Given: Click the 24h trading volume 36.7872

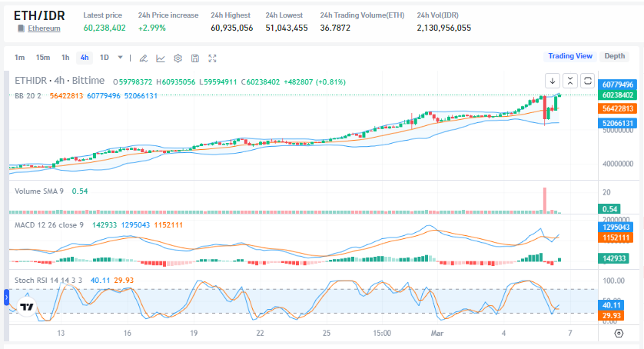Looking at the screenshot, I should [335, 28].
